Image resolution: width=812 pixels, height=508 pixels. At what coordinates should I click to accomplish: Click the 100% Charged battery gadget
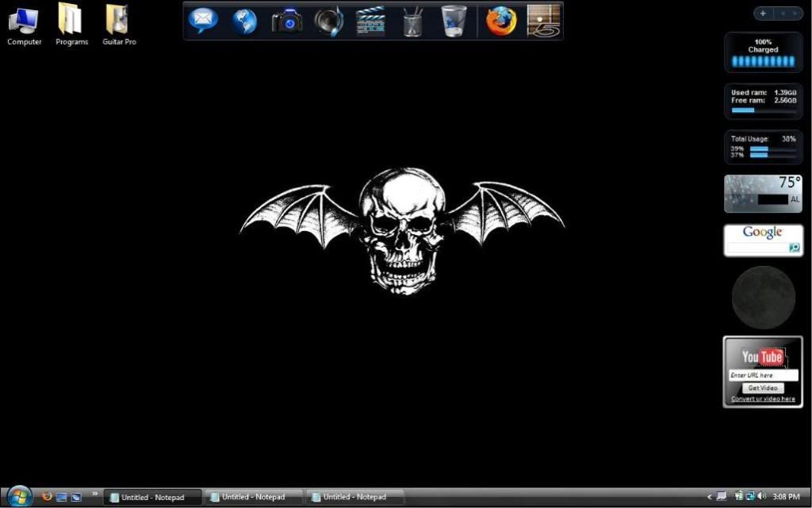(764, 52)
